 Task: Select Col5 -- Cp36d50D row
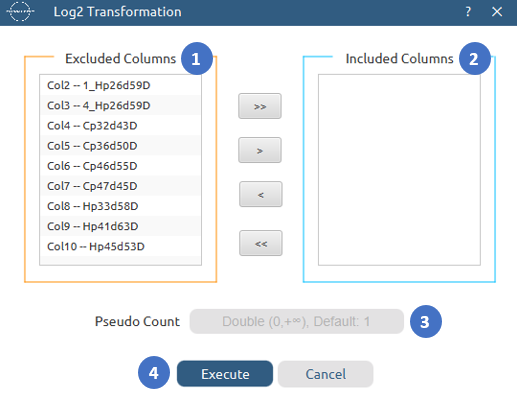coord(120,146)
